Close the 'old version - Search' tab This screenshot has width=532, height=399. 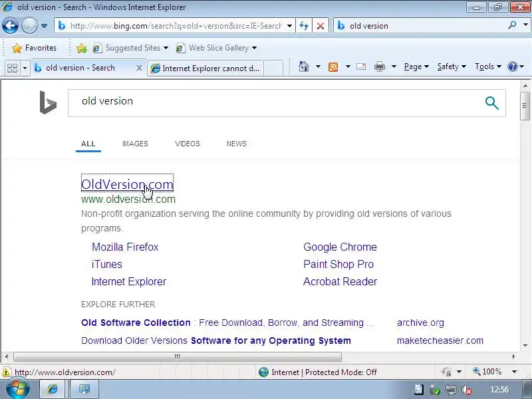(x=139, y=68)
